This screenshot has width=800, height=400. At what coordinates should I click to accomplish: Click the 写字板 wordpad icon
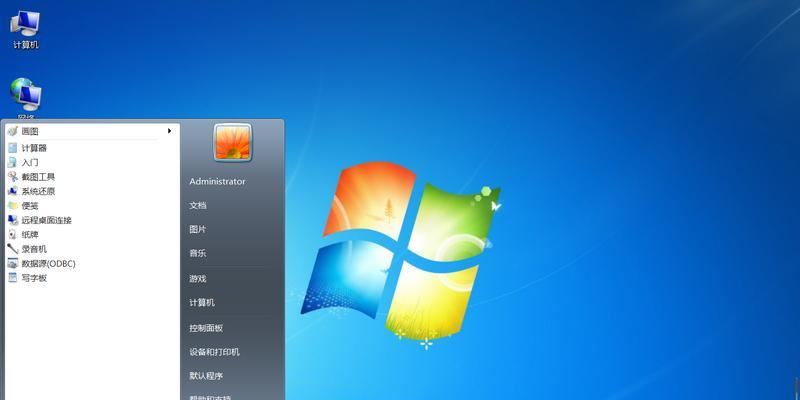point(13,278)
